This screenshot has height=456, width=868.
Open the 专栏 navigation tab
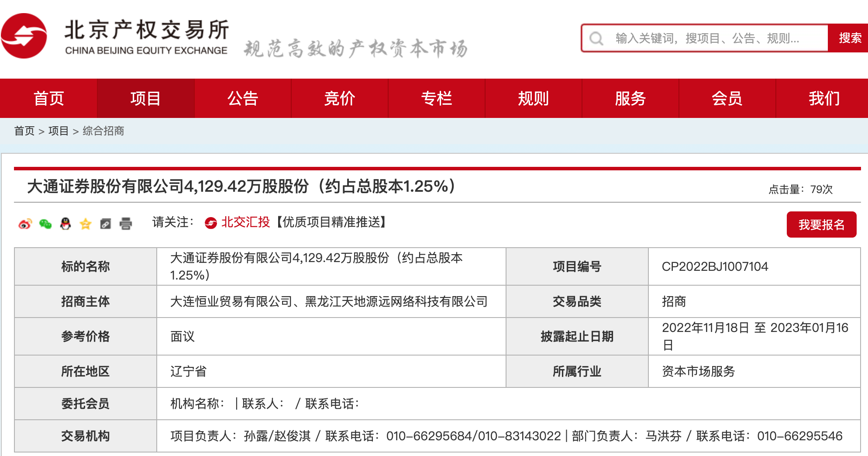(x=436, y=98)
